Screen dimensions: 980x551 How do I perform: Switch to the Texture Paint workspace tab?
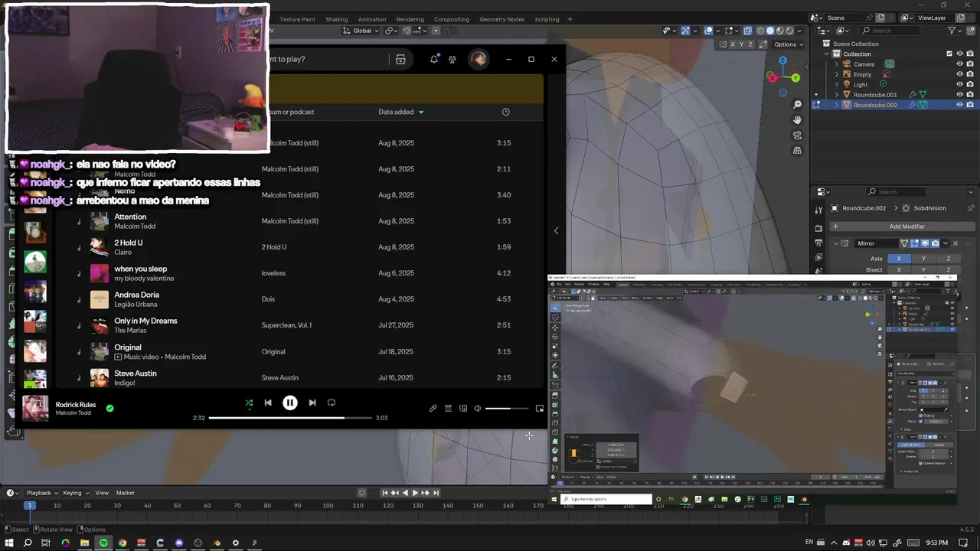pos(297,19)
